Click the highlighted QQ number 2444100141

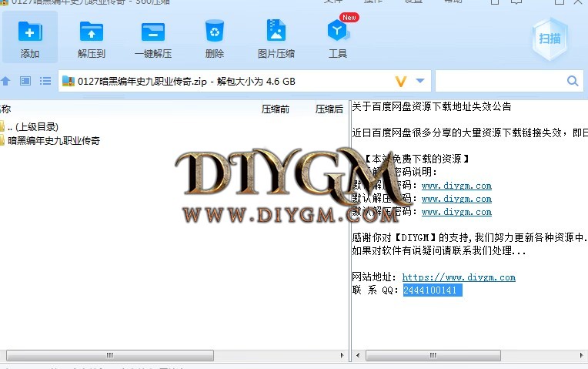click(433, 290)
